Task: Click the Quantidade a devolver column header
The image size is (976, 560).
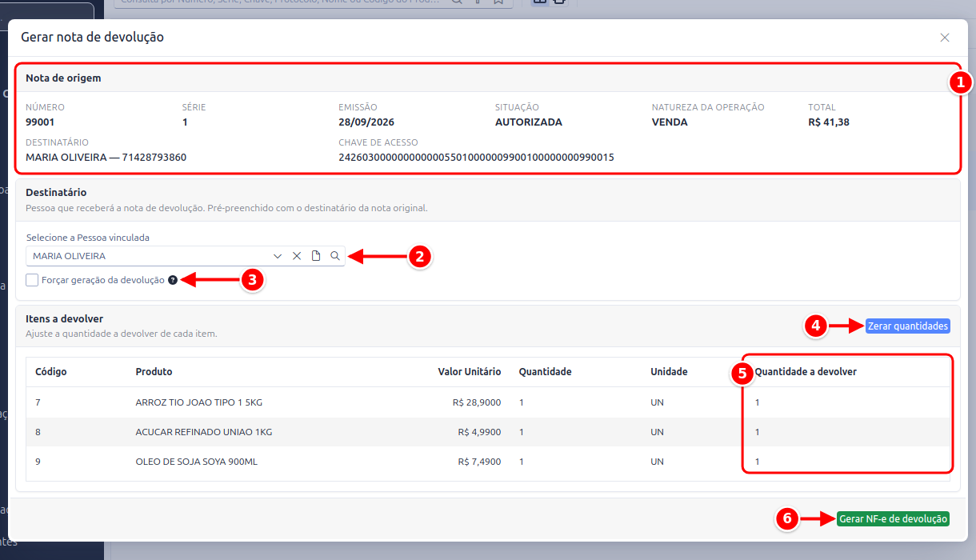Action: click(x=806, y=371)
